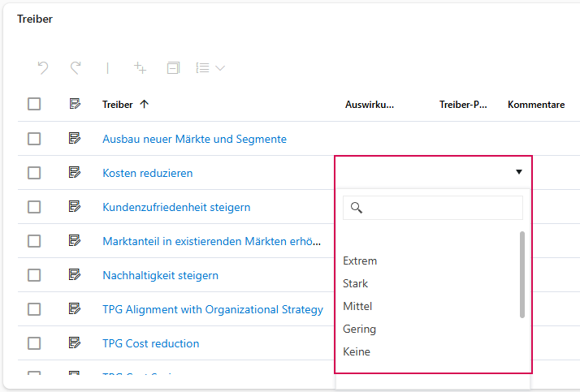Open TPG Alignment with Organizational Strategy link
The image size is (580, 392).
coord(212,309)
